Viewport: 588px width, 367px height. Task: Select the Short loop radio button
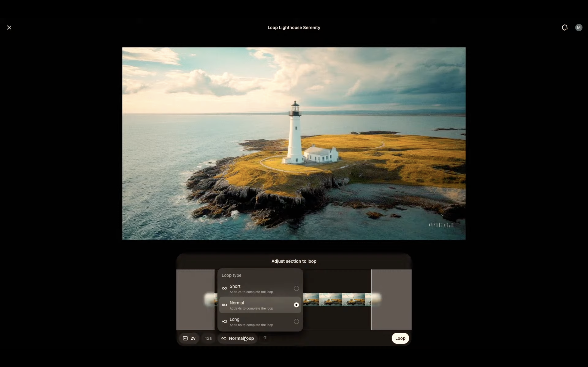coord(296,288)
